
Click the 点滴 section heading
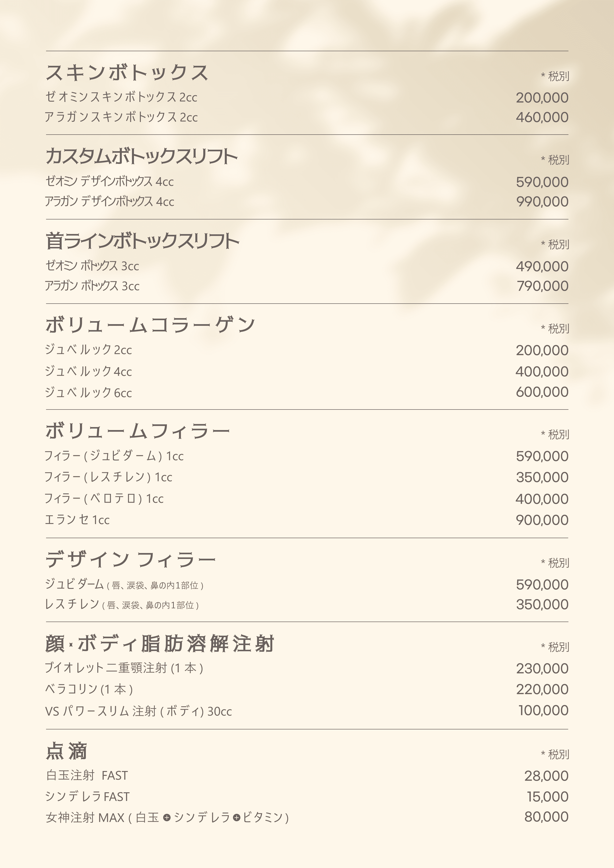67,751
